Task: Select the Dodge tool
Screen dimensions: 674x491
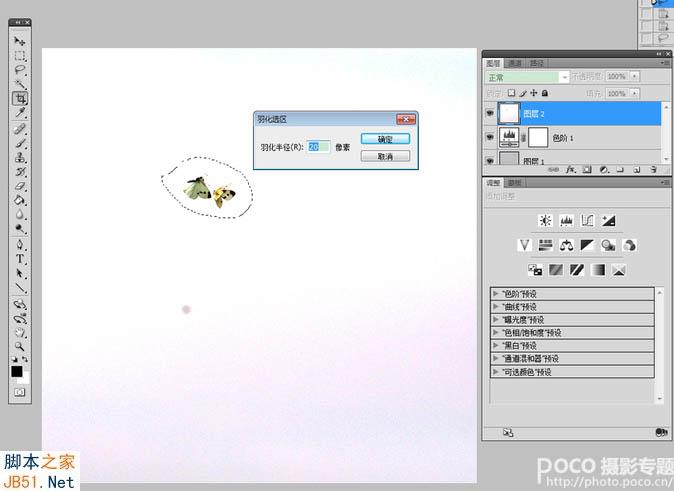Action: 20,228
